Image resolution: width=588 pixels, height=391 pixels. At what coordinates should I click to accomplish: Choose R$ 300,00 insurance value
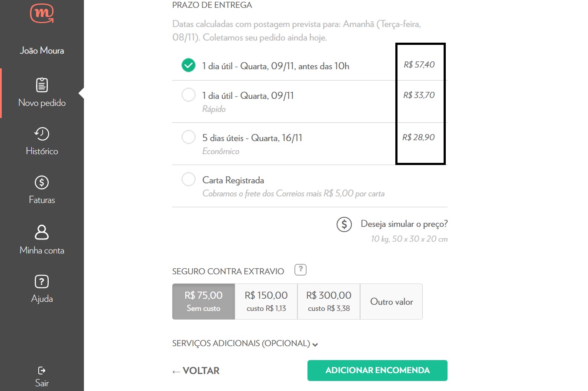pos(329,301)
